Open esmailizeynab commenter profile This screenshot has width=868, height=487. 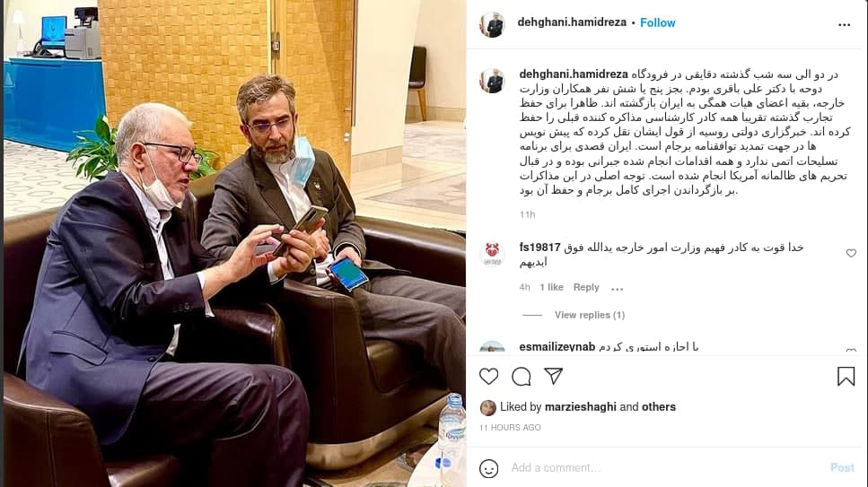(x=557, y=347)
